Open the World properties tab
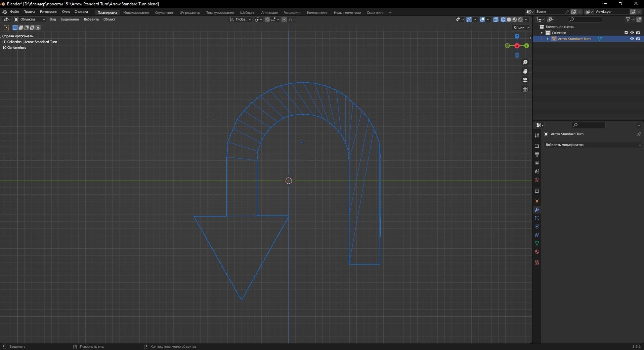Image resolution: width=644 pixels, height=350 pixels. pyautogui.click(x=537, y=180)
